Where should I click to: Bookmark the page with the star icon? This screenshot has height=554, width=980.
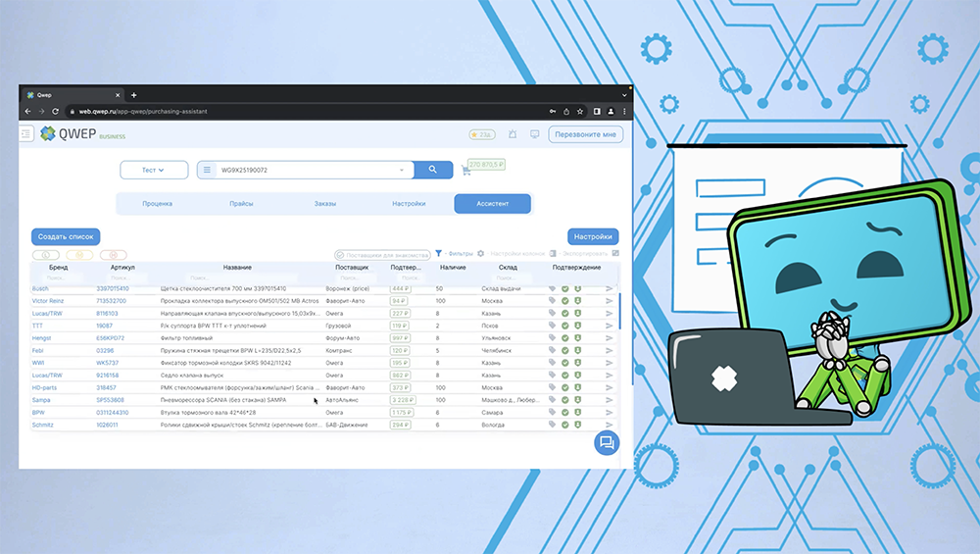[x=580, y=112]
